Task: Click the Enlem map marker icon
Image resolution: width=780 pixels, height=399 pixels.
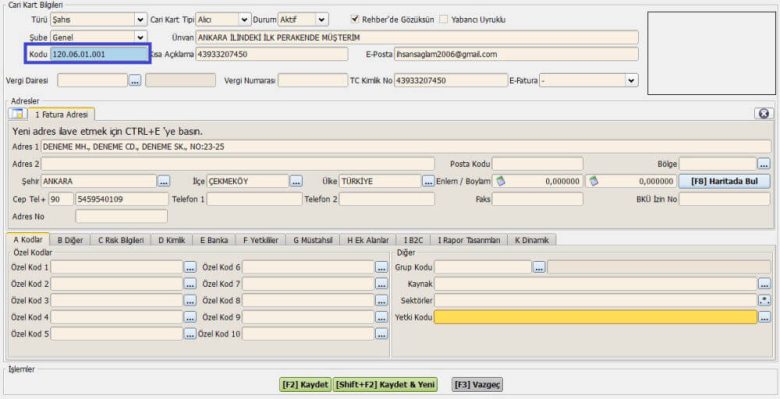Action: 500,182
